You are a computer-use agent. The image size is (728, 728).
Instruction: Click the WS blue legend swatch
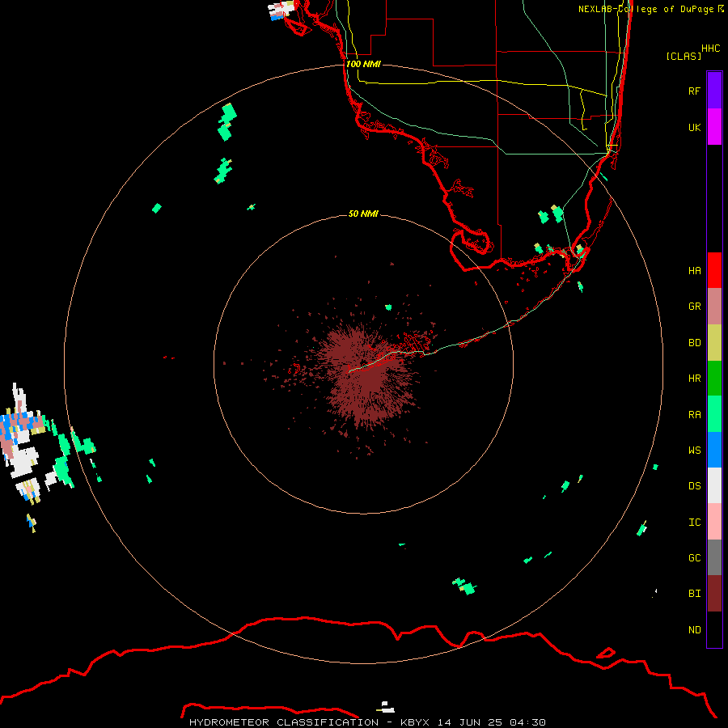(714, 450)
